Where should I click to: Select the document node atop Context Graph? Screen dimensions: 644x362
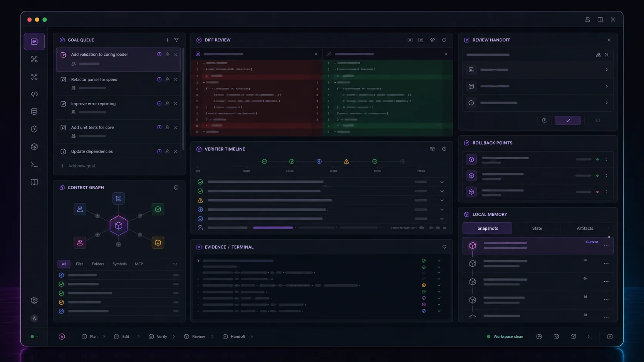click(119, 199)
